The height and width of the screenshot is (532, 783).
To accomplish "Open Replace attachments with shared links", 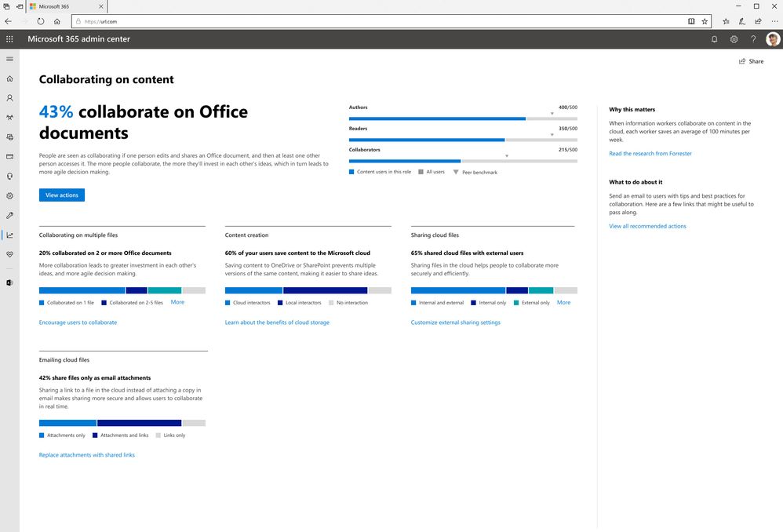I will [87, 455].
